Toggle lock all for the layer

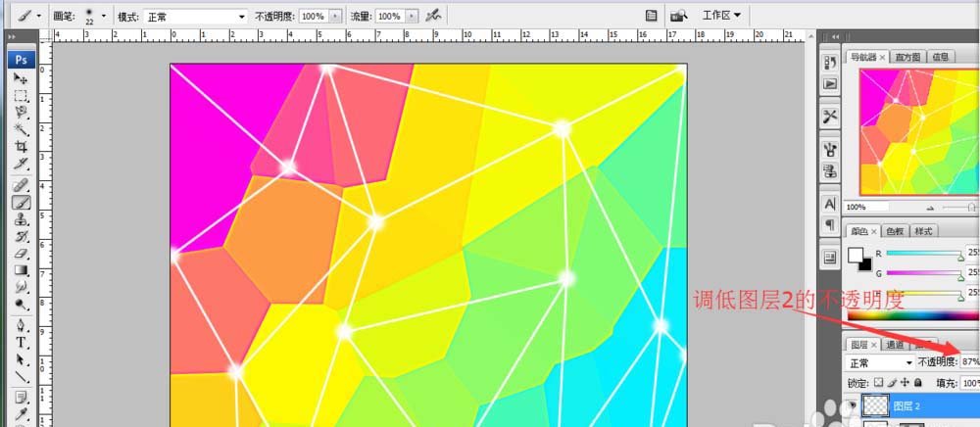[916, 382]
